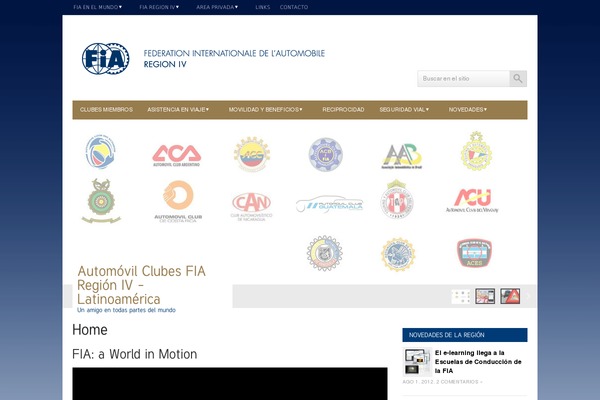Open the yellow gear eagle club emblem
Viewport: 600px width, 400px height.
pyautogui.click(x=398, y=254)
